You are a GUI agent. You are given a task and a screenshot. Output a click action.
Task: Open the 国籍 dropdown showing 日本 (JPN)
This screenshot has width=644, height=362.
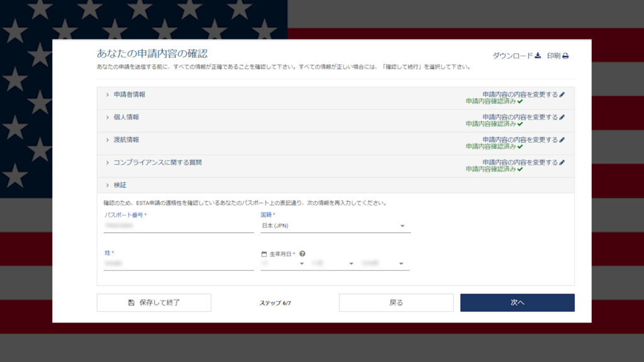click(x=335, y=226)
